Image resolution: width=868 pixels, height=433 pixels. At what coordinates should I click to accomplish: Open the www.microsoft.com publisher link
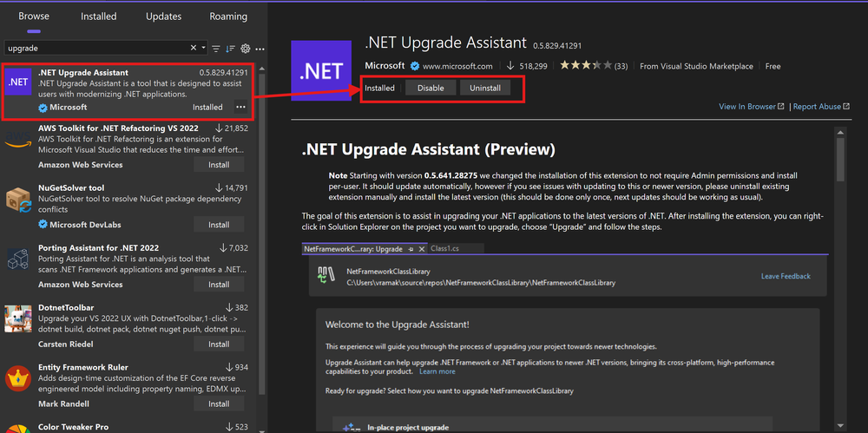click(x=457, y=66)
